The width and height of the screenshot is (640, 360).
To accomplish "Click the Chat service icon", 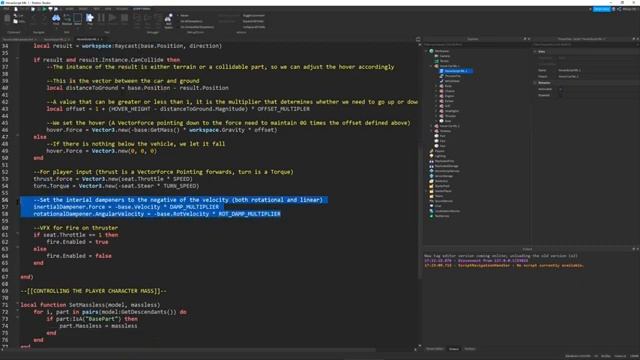I will coord(431,206).
